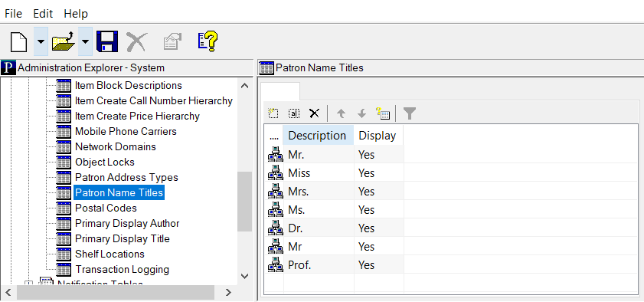Viewport: 644px width, 302px height.
Task: Sort by the Display column header
Action: (378, 136)
